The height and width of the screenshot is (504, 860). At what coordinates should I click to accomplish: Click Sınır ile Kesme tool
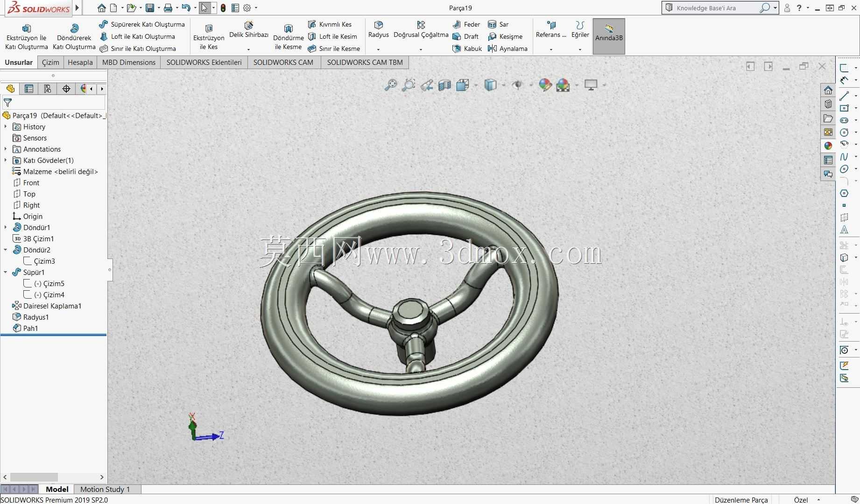[334, 49]
